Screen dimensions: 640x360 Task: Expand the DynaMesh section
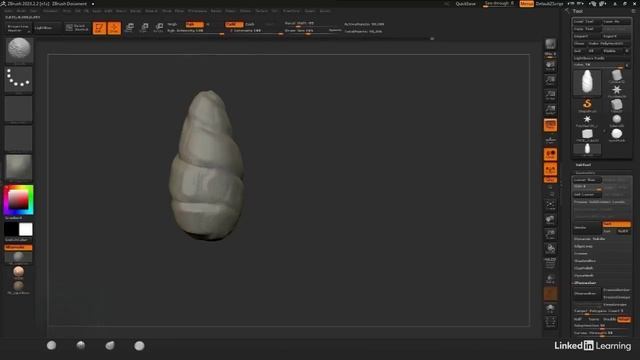[584, 276]
